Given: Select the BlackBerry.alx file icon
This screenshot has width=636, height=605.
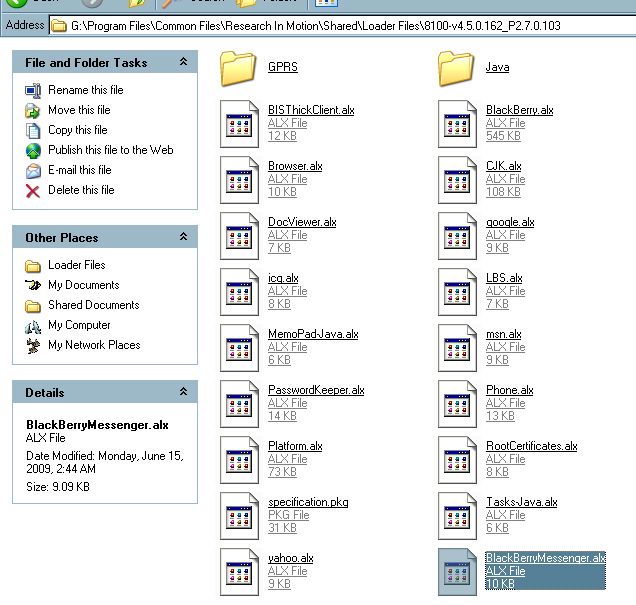Looking at the screenshot, I should tap(458, 124).
